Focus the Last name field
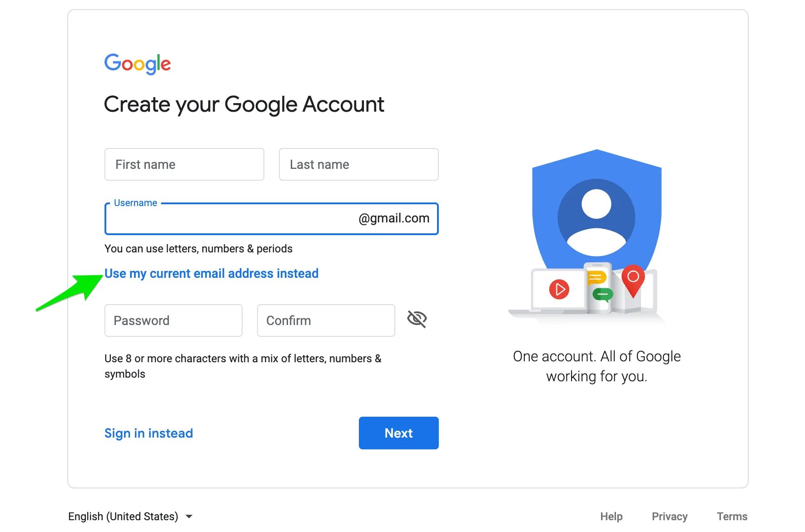805x532 pixels. pyautogui.click(x=358, y=164)
